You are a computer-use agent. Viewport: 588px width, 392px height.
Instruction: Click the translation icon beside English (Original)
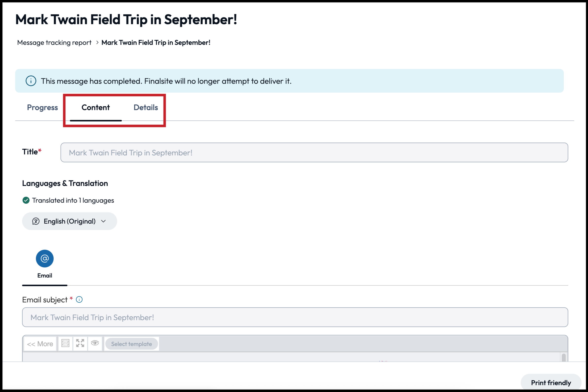point(36,221)
